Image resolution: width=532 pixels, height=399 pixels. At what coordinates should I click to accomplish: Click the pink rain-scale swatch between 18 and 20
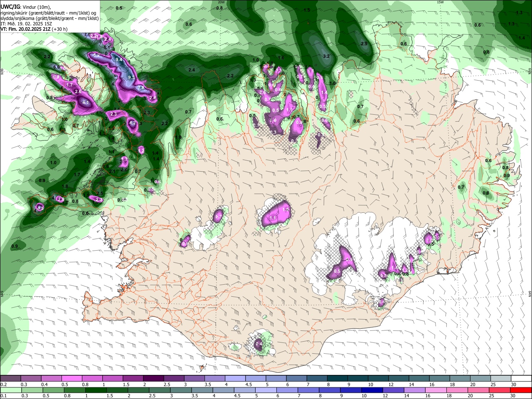[x=456, y=390]
